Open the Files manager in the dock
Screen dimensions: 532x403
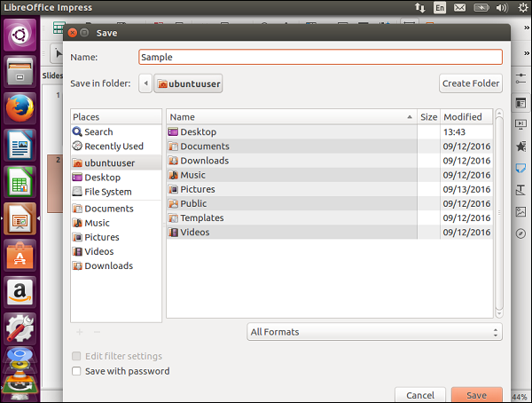tap(20, 73)
